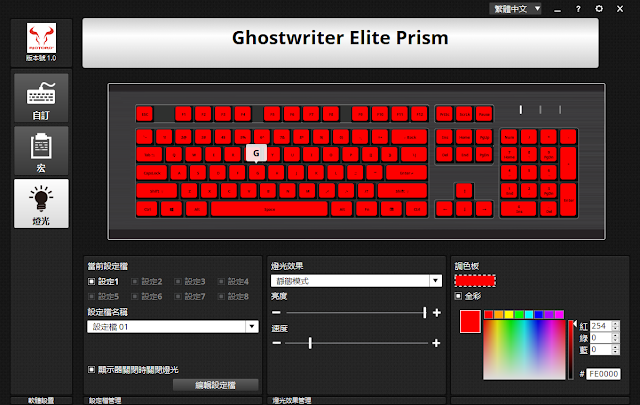Viewport: 640px width, 405px height.
Task: Select the numpad Enter key
Action: click(568, 200)
